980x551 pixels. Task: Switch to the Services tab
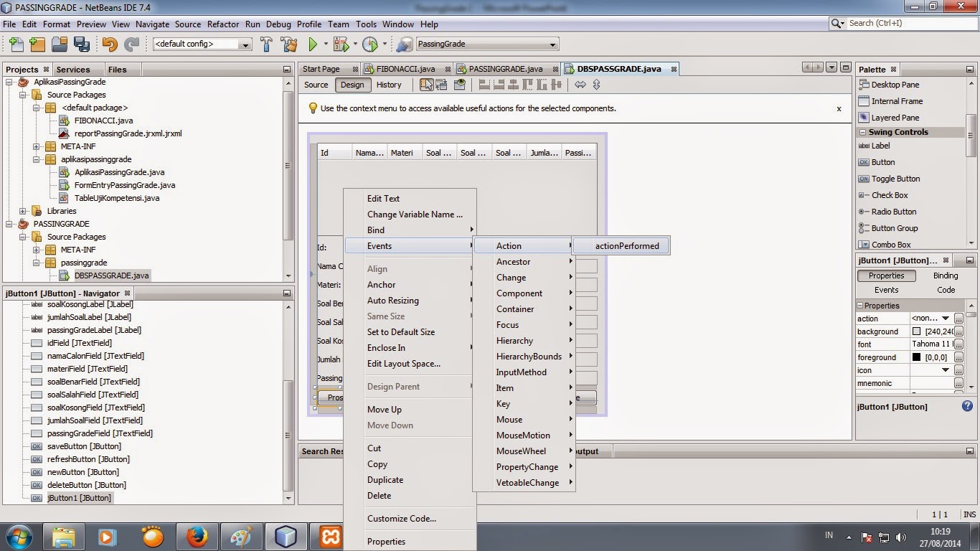click(x=73, y=70)
